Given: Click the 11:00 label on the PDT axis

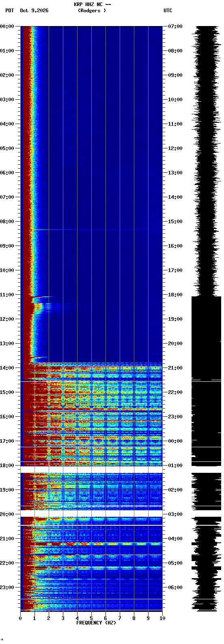Looking at the screenshot, I should pos(7,295).
